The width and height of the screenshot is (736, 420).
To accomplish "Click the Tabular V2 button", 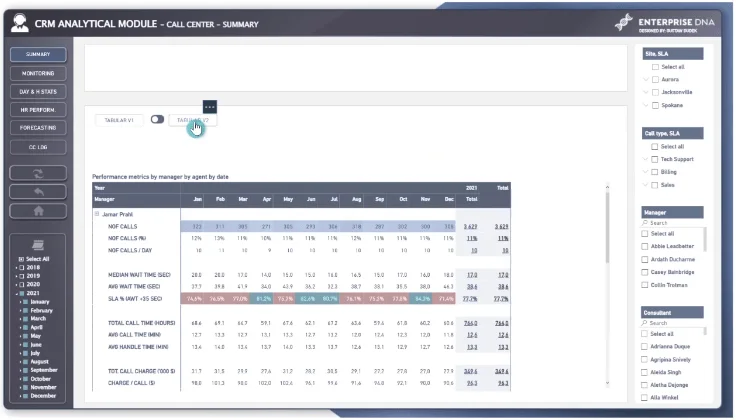I will coord(193,120).
